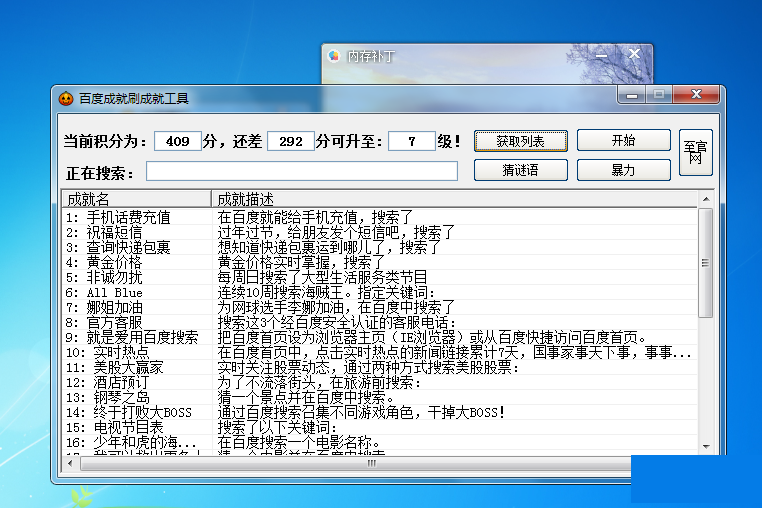This screenshot has height=508, width=762.
Task: Minimize the 百度成就刷成就工具 window
Action: tap(631, 95)
